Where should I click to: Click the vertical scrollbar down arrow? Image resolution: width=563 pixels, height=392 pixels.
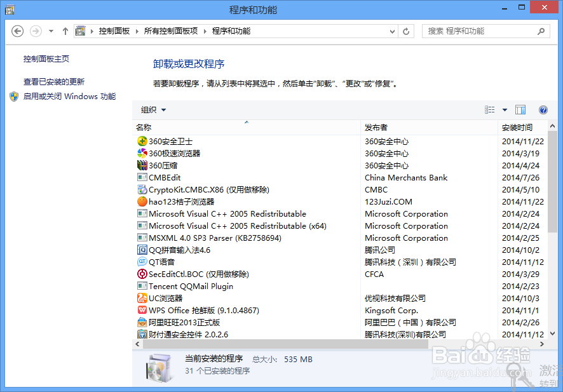point(553,334)
